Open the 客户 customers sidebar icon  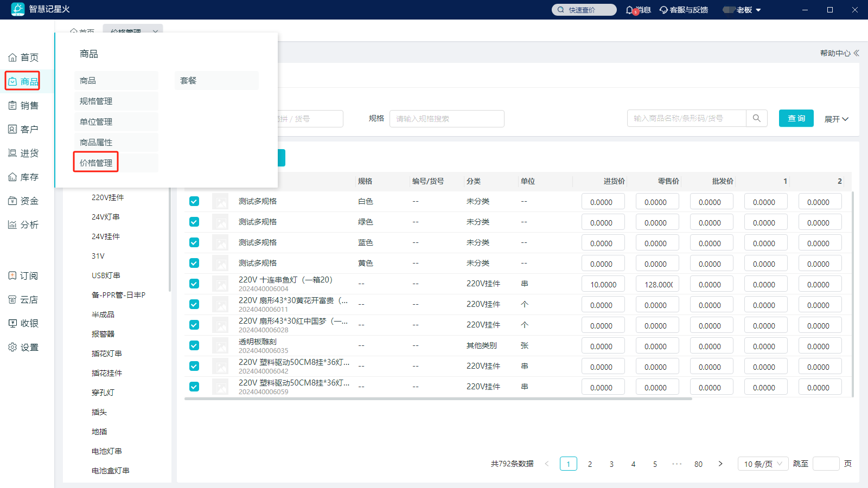tap(12, 129)
